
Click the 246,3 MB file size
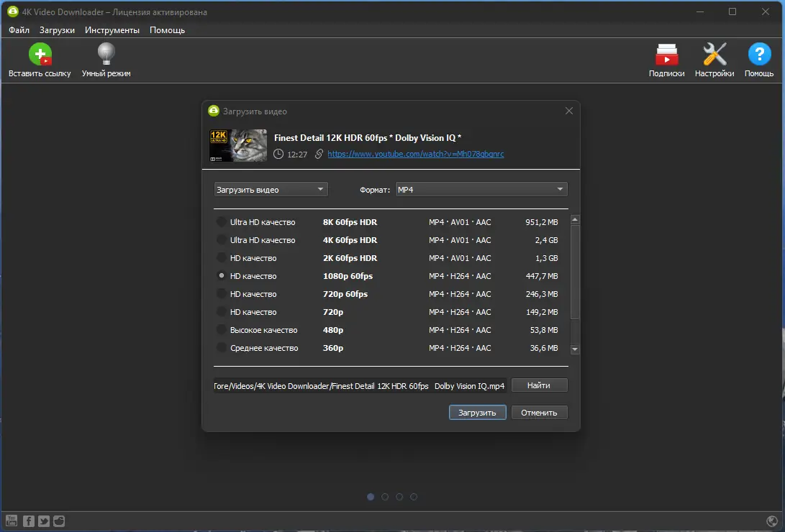coord(541,294)
